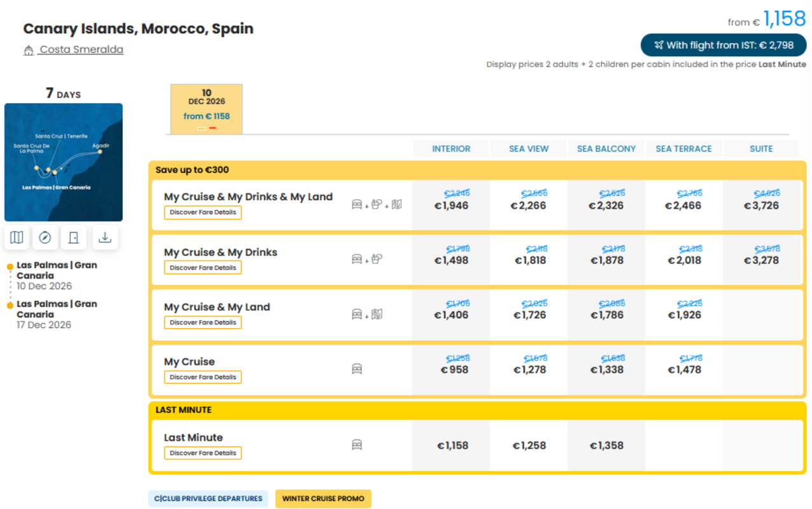Click the airplane icon in the flight button
Viewport: 812px width, 509px height.
(659, 45)
